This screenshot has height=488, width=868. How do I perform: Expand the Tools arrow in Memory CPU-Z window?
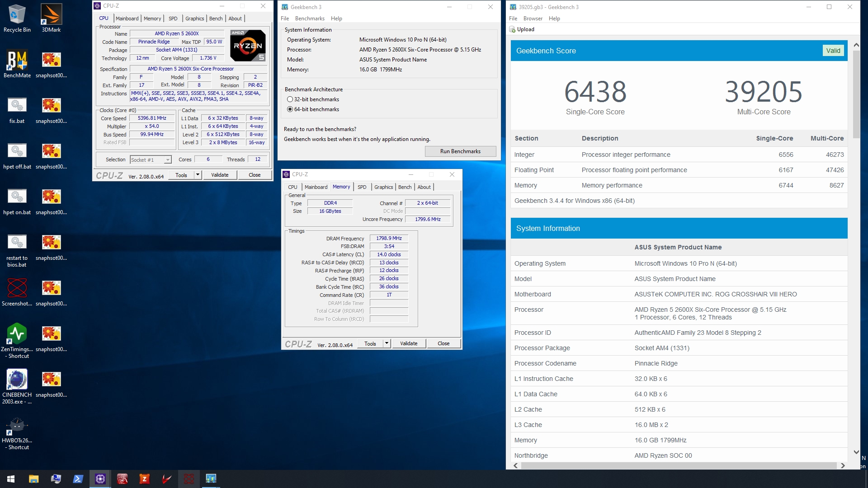coord(387,343)
